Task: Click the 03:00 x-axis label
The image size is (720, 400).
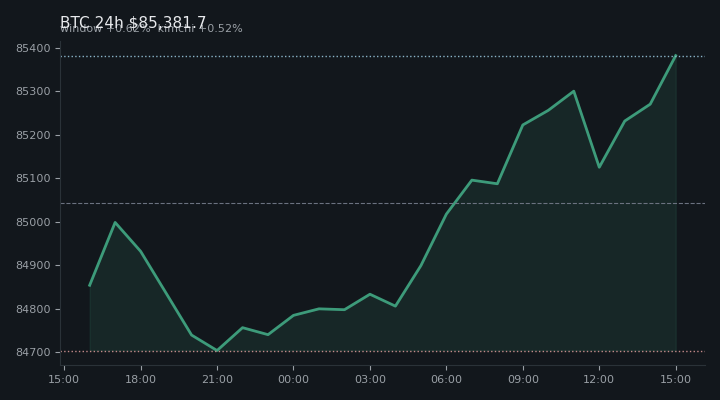Action: tap(370, 379)
